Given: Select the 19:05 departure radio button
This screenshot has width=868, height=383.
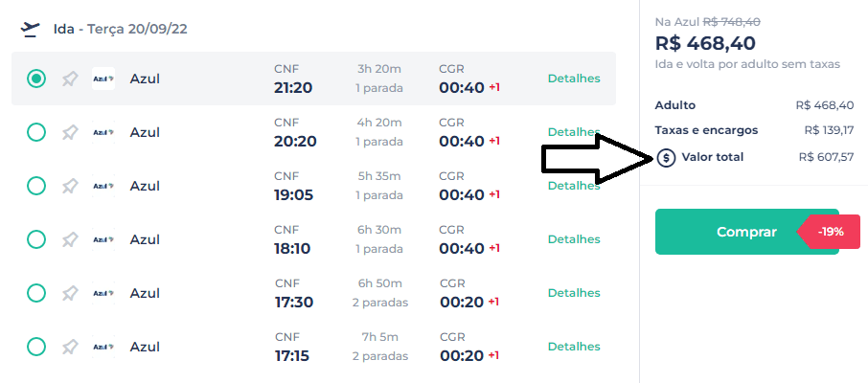Looking at the screenshot, I should [36, 186].
